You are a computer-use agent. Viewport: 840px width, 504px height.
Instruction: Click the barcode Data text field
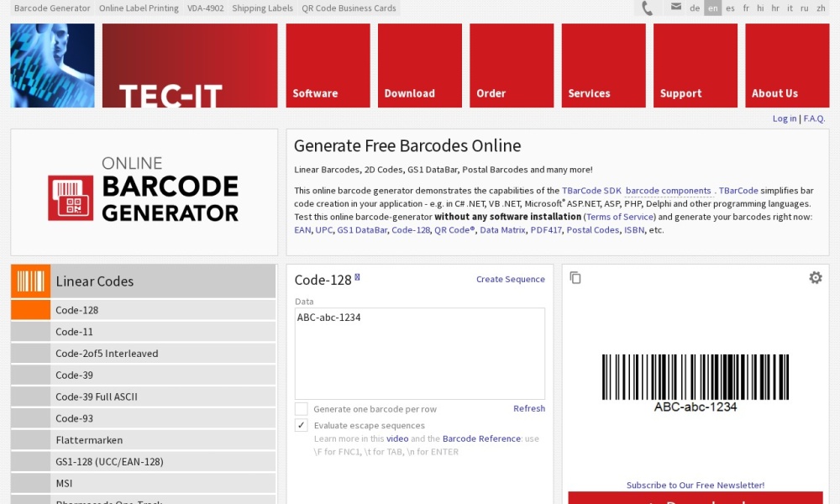(x=419, y=353)
